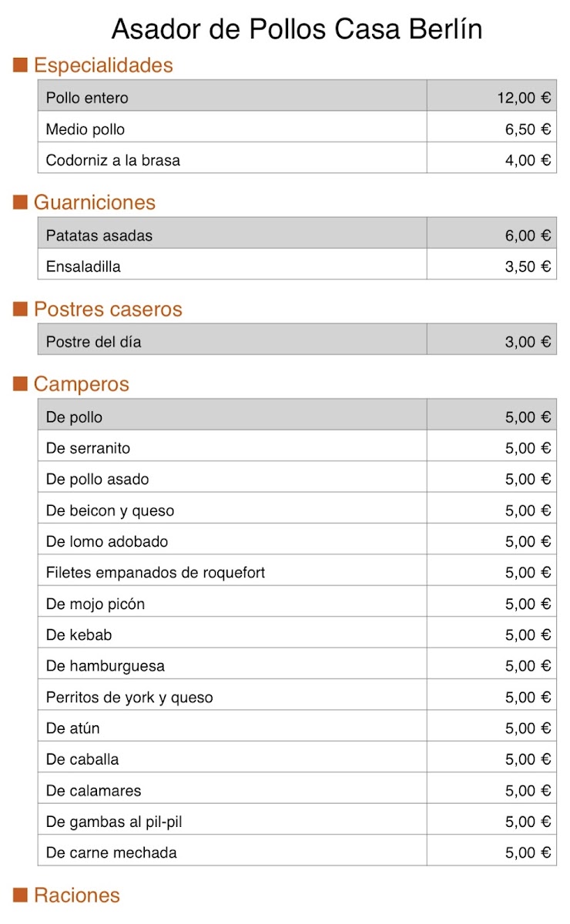The width and height of the screenshot is (570, 924).
Task: Select the Medio pollo menu item
Action: click(x=297, y=129)
